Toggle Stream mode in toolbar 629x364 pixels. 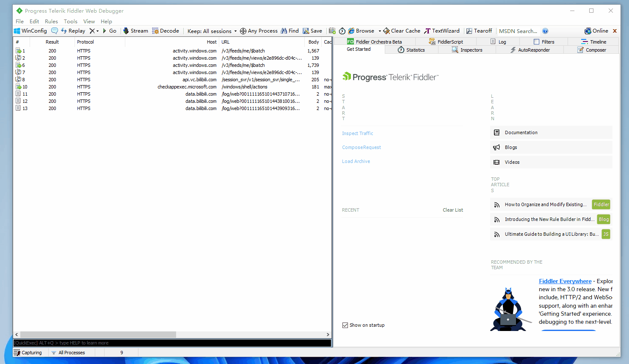coord(135,31)
